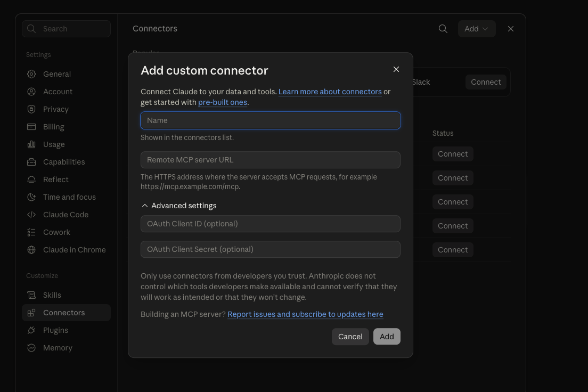The width and height of the screenshot is (588, 392).
Task: Click the Capabilities briefcase icon
Action: click(x=31, y=162)
